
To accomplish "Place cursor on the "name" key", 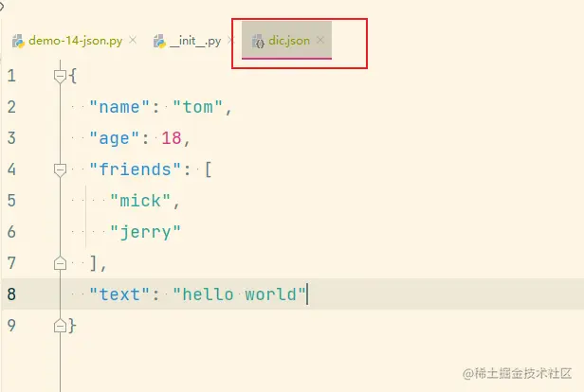I will (x=119, y=107).
